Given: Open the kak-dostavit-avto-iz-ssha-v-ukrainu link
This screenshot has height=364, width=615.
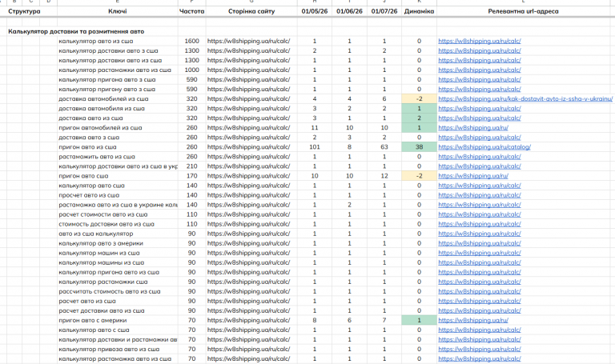Looking at the screenshot, I should pos(525,98).
